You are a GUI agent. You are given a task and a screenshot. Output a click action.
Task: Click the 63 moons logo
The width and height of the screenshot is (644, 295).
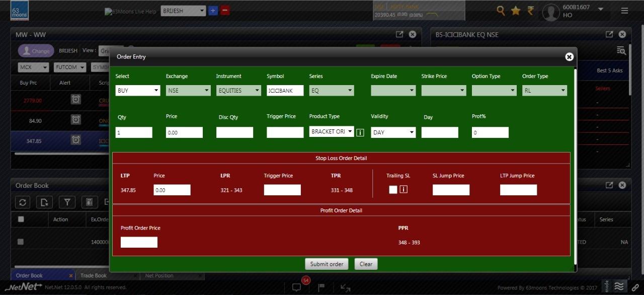click(20, 11)
